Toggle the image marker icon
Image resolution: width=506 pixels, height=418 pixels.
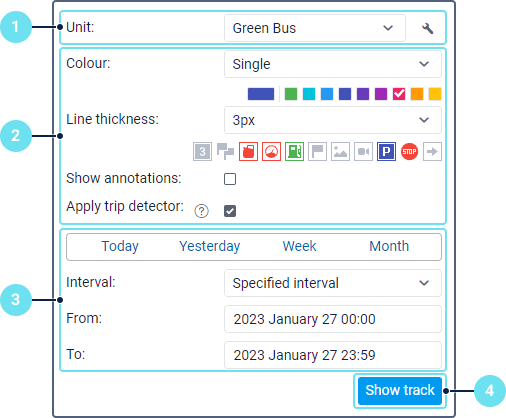[340, 152]
